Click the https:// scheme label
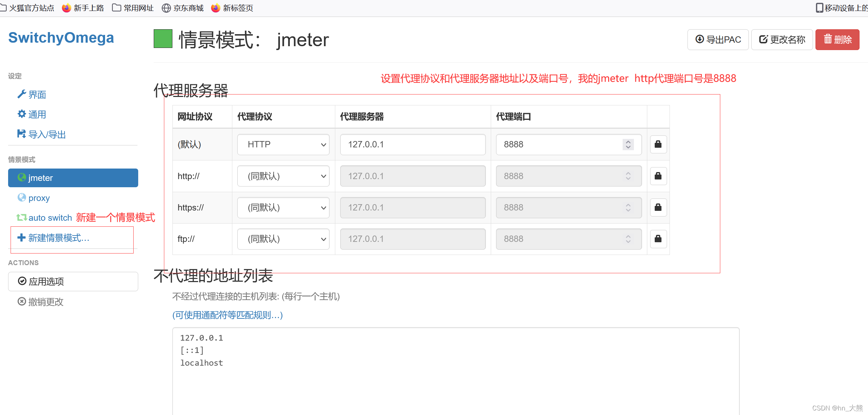Screen dimensions: 868x415 [x=191, y=207]
